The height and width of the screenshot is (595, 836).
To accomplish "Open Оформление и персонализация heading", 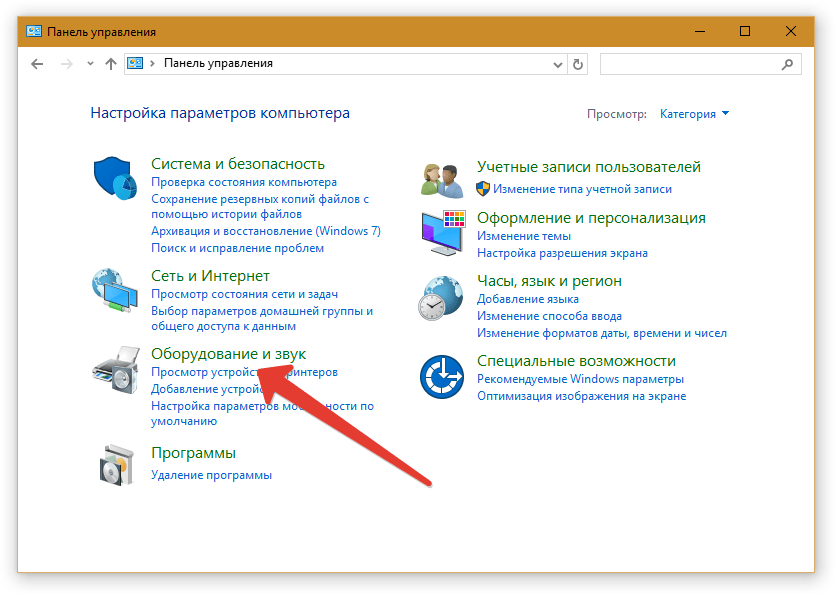I will click(591, 218).
